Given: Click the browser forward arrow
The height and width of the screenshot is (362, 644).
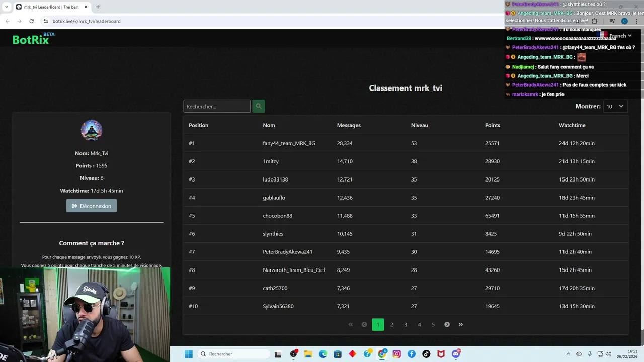Looking at the screenshot, I should click(x=19, y=21).
